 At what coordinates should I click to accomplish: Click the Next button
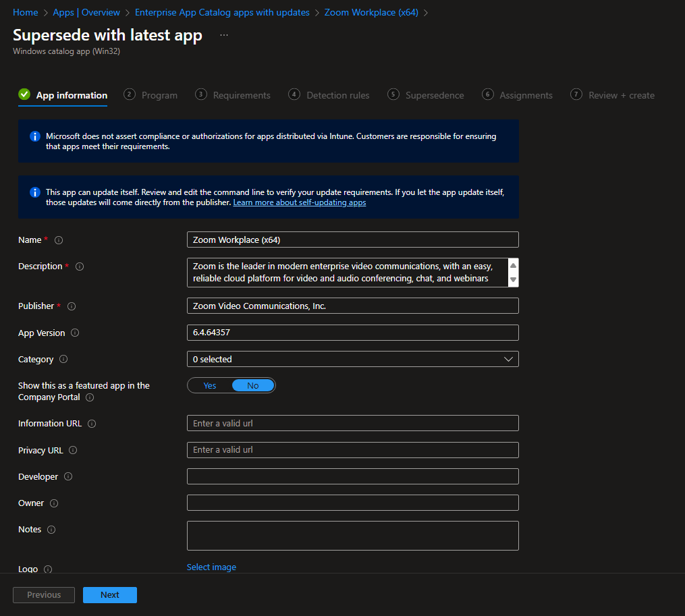click(x=110, y=595)
